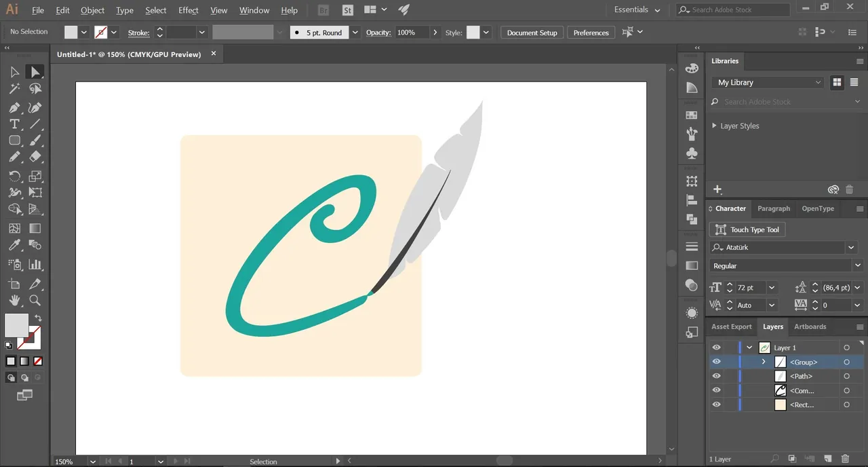Switch Libraries panel to grid view

837,82
